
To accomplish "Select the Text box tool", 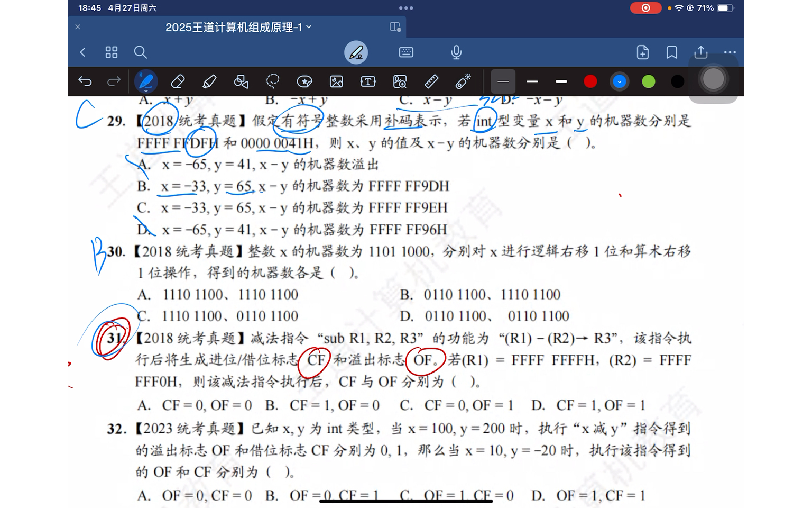I will pos(368,81).
